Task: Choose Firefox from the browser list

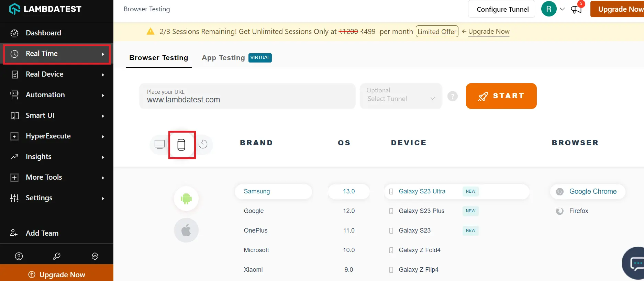Action: click(578, 211)
